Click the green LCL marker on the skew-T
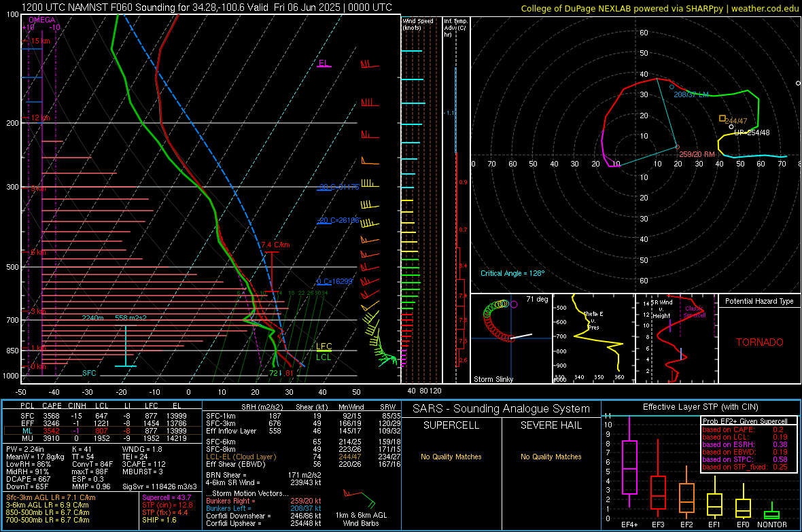The height and width of the screenshot is (532, 802). click(x=324, y=357)
